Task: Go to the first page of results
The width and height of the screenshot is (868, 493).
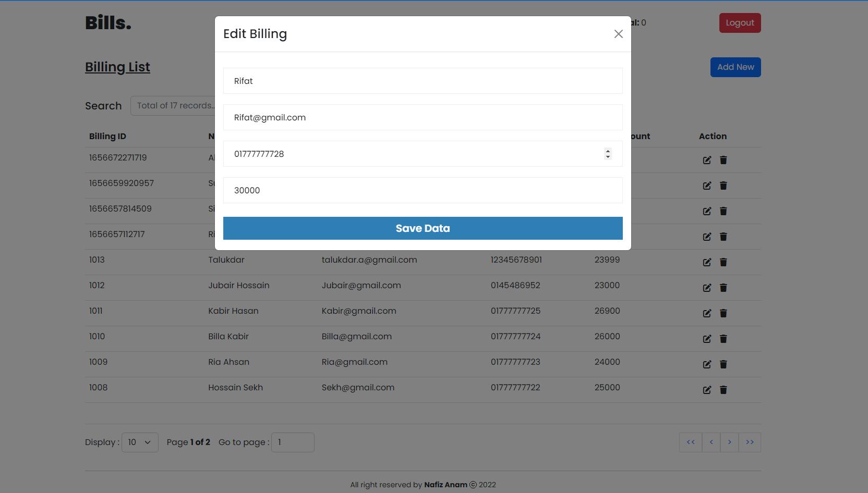Action: [691, 442]
